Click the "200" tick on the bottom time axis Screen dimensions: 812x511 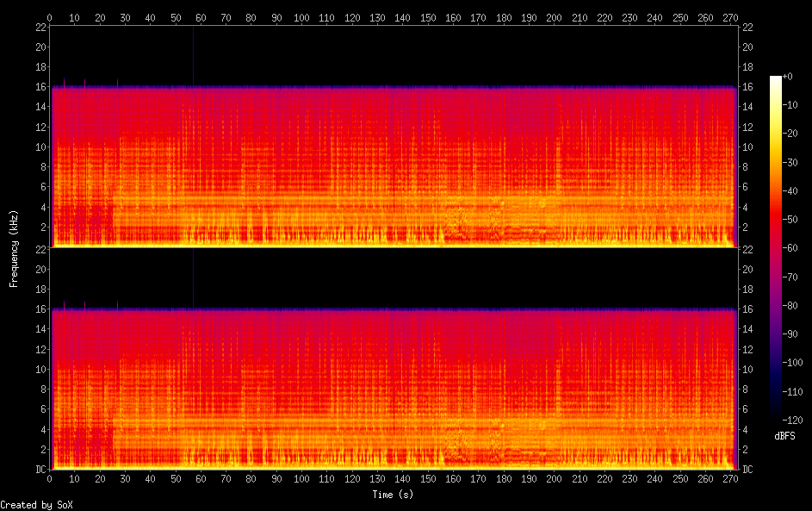point(554,479)
